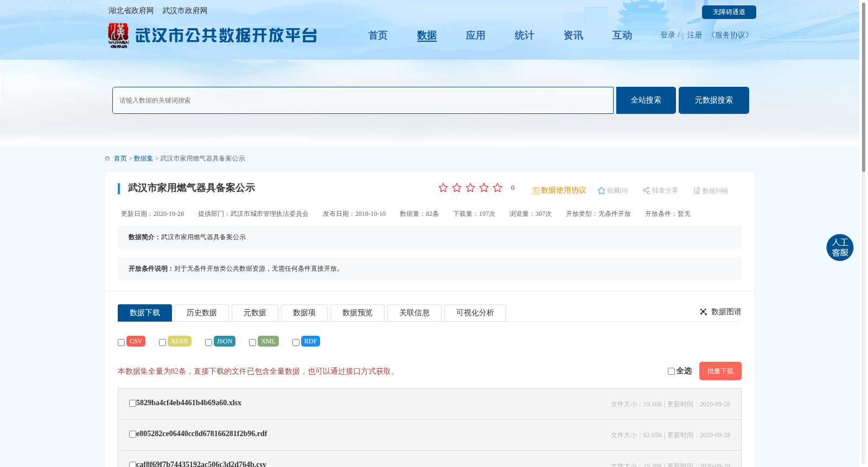868x467 pixels.
Task: Click the fifth rating star
Action: tap(497, 188)
